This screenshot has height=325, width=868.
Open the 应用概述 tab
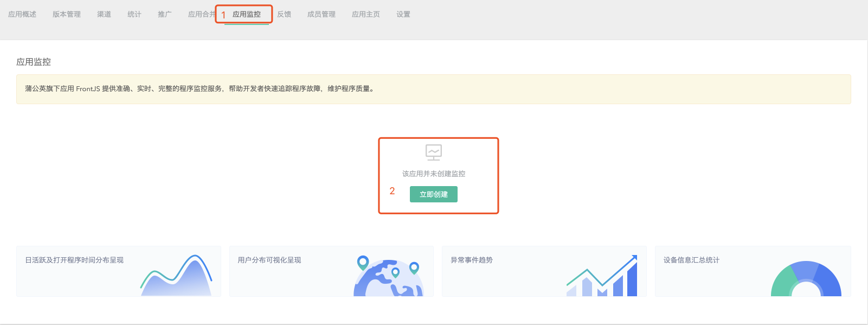22,14
